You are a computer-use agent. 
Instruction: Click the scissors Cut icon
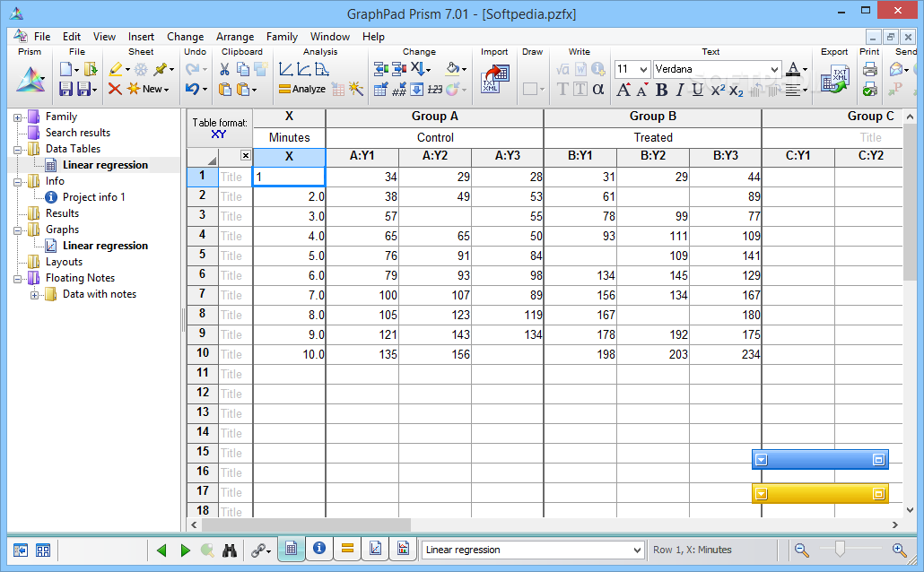pyautogui.click(x=224, y=70)
